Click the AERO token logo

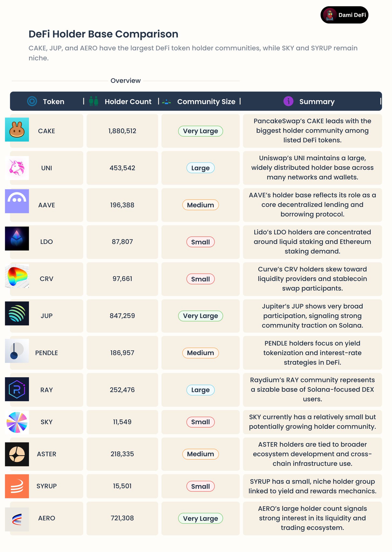point(17,519)
